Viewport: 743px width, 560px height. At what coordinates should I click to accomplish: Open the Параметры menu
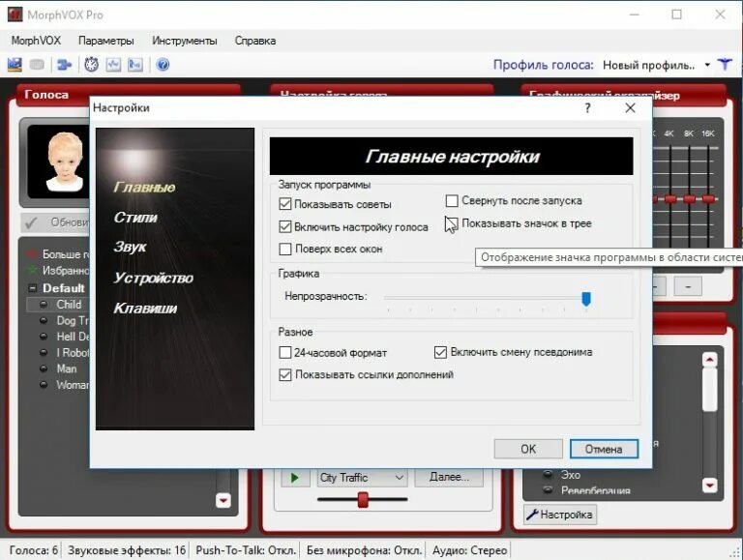[105, 41]
